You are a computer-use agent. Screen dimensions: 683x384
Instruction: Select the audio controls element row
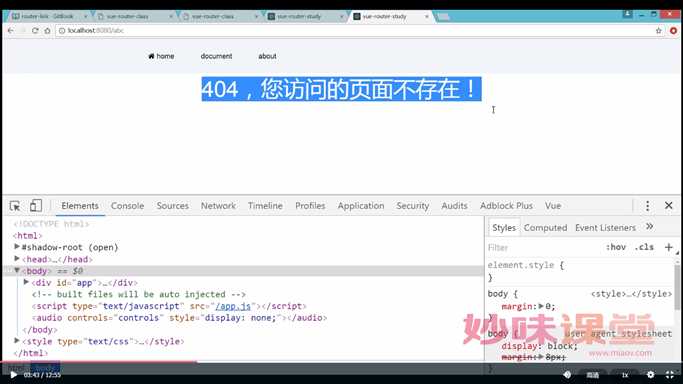(179, 318)
